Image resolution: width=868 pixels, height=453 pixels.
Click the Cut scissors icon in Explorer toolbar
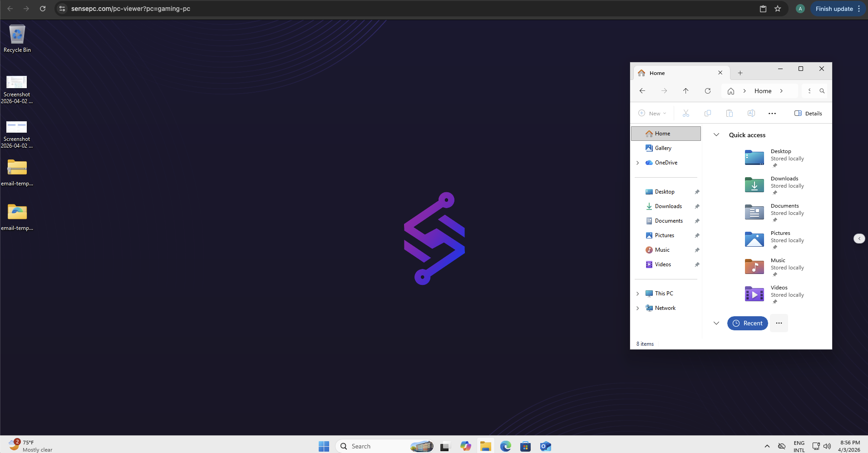(x=686, y=113)
